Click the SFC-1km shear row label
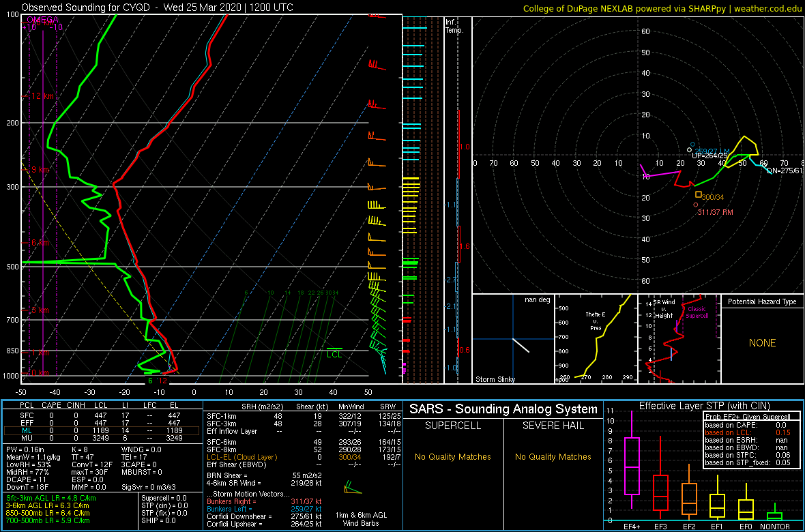 click(x=222, y=415)
